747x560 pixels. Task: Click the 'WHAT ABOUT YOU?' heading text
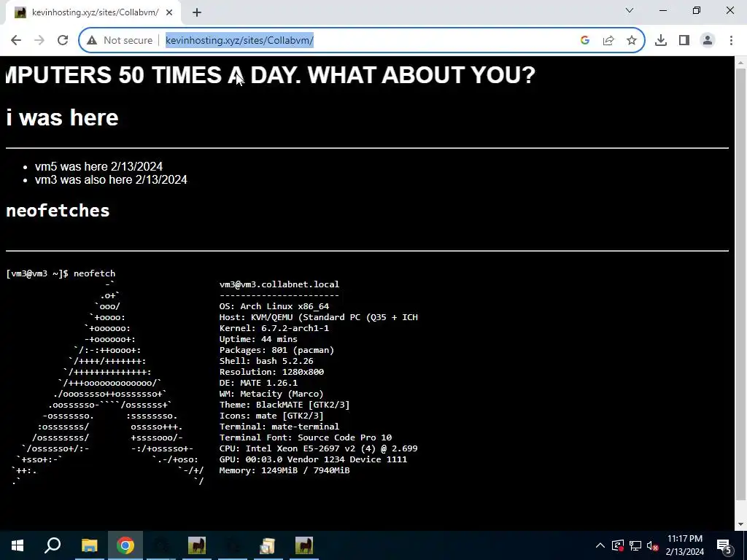(x=422, y=75)
